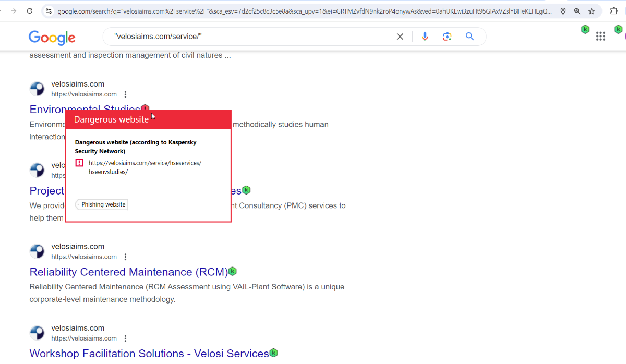626x364 pixels.
Task: Reload the page
Action: [30, 11]
